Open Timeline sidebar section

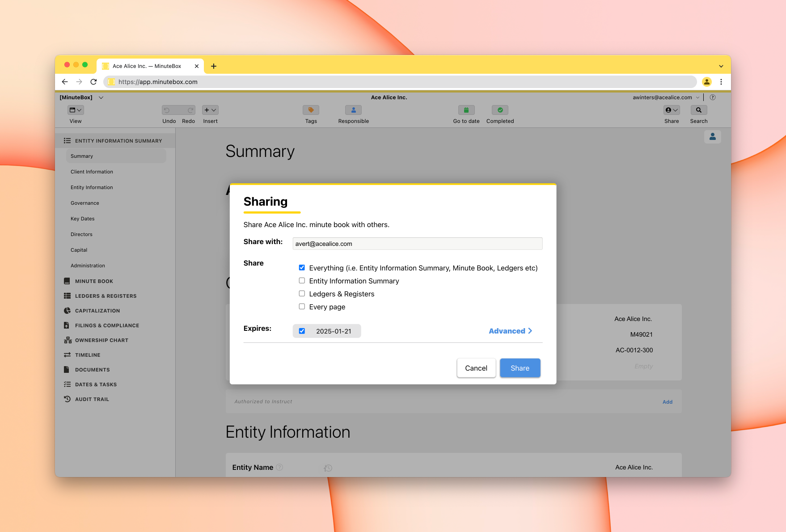(88, 355)
